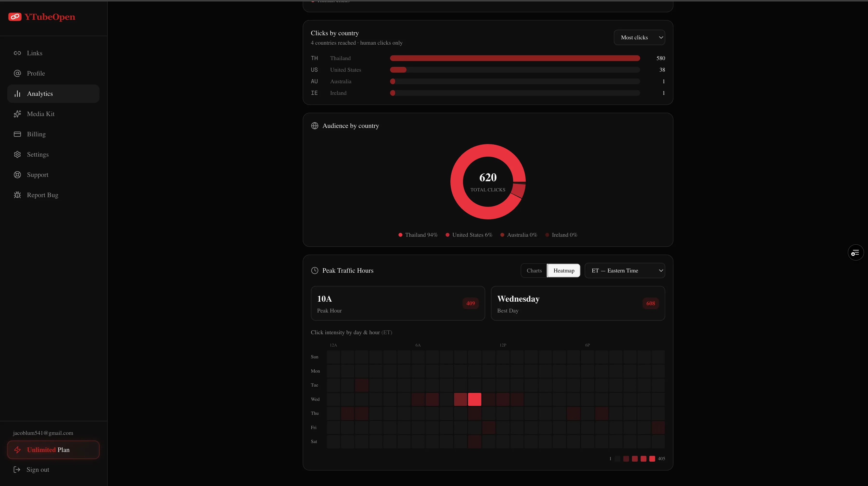Click the AU country code

pos(314,82)
